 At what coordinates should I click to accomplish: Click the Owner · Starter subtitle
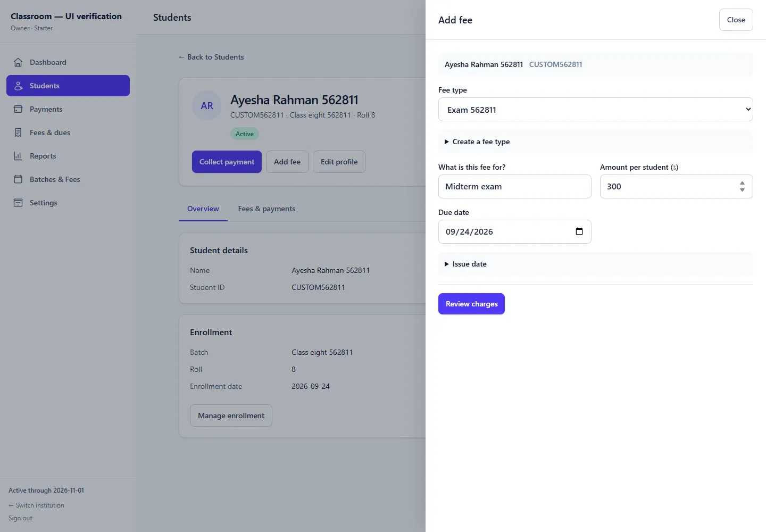click(x=32, y=28)
